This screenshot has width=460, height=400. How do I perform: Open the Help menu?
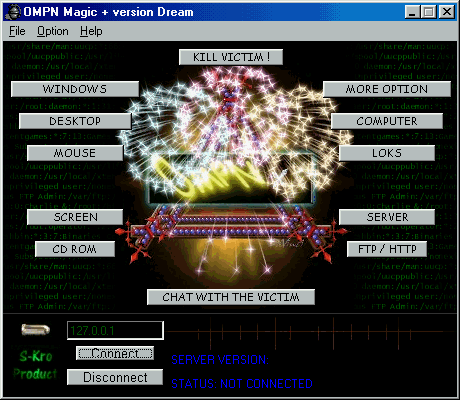coord(91,31)
